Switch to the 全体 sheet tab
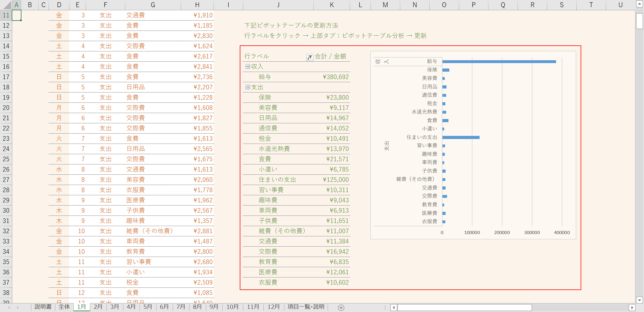This screenshot has height=312, width=644. coord(64,307)
